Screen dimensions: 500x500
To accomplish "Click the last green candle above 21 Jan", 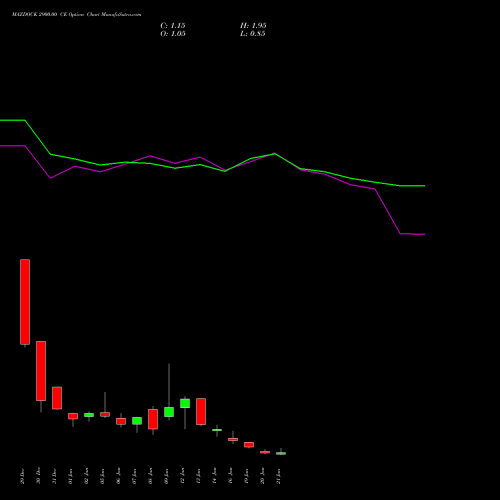I will pos(281,453).
